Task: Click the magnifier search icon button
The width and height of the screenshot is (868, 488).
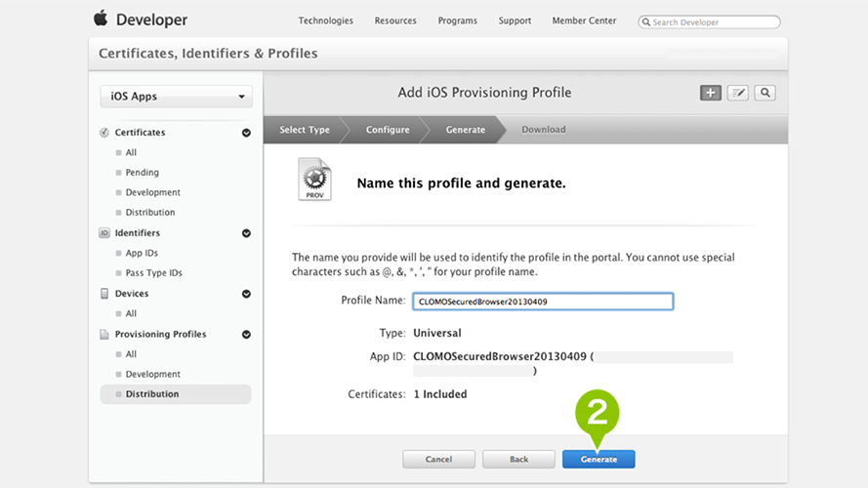Action: click(765, 93)
